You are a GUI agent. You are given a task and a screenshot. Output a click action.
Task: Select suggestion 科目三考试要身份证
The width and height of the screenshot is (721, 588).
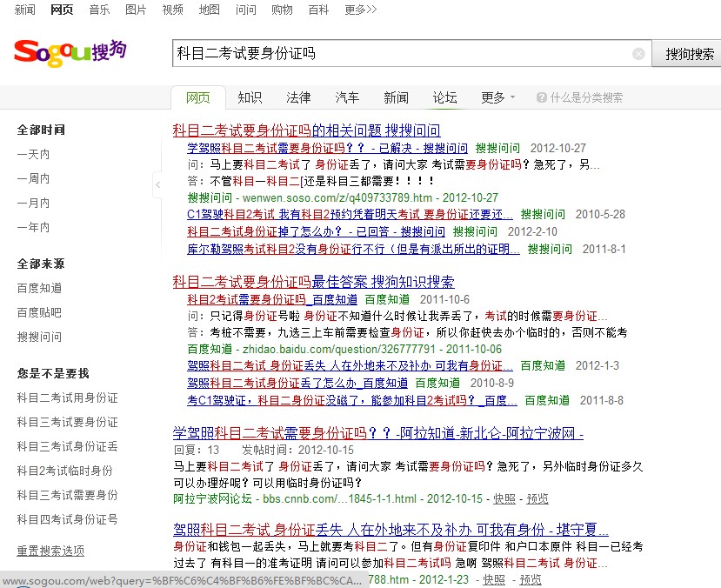67,422
